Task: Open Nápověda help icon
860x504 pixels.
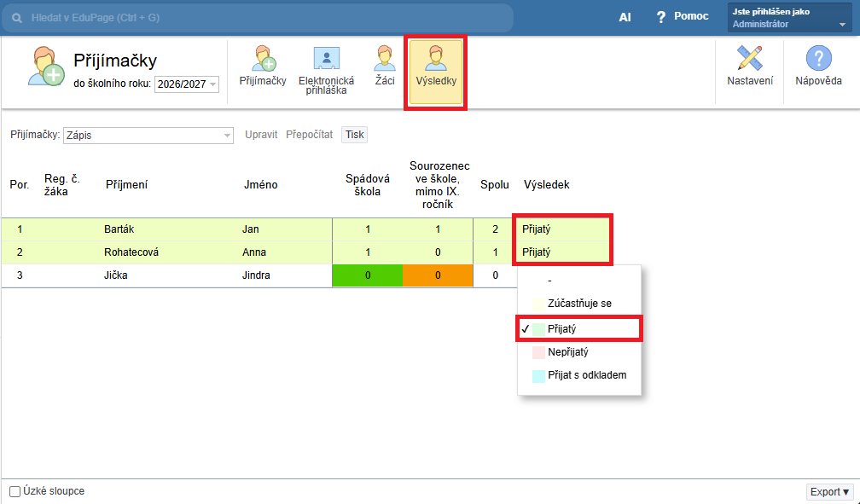Action: point(818,67)
